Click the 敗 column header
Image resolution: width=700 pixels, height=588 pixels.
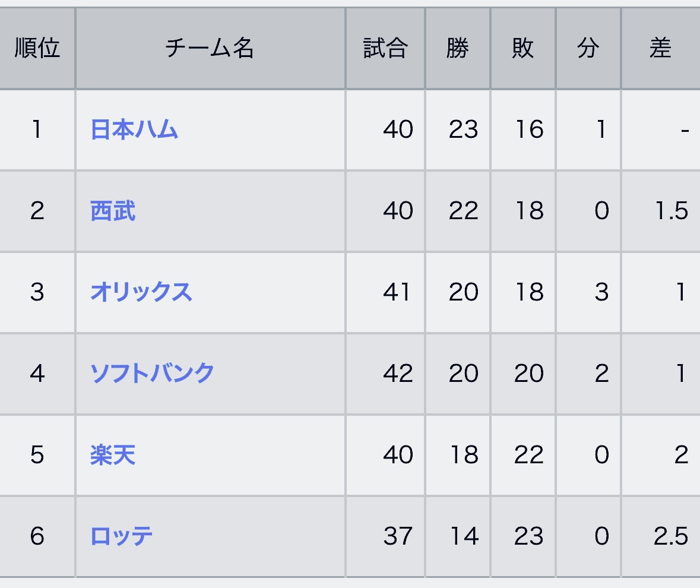click(522, 48)
